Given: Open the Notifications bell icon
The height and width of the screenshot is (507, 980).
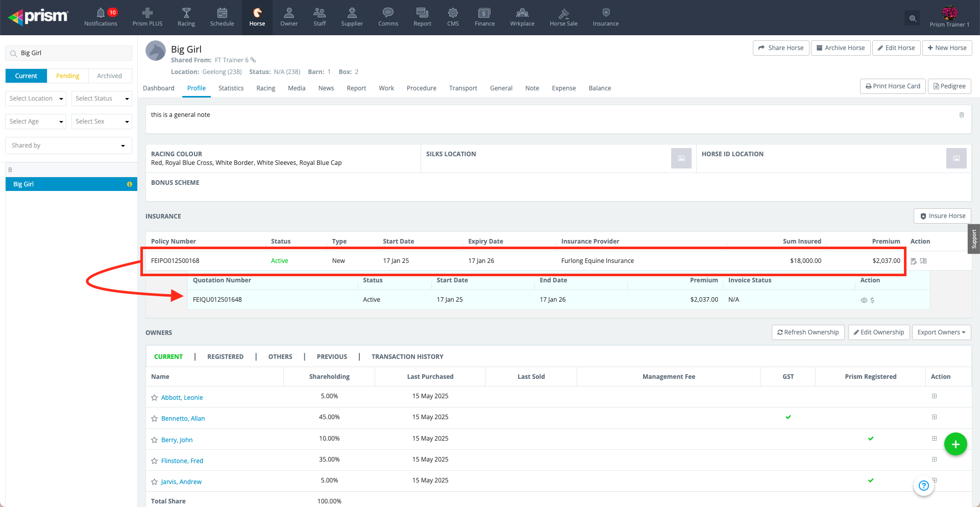Looking at the screenshot, I should click(101, 13).
